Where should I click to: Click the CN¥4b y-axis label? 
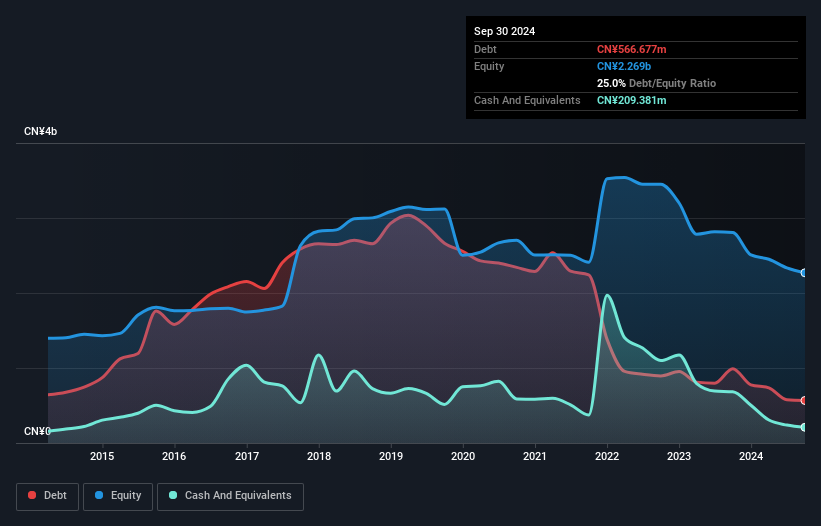[x=40, y=131]
